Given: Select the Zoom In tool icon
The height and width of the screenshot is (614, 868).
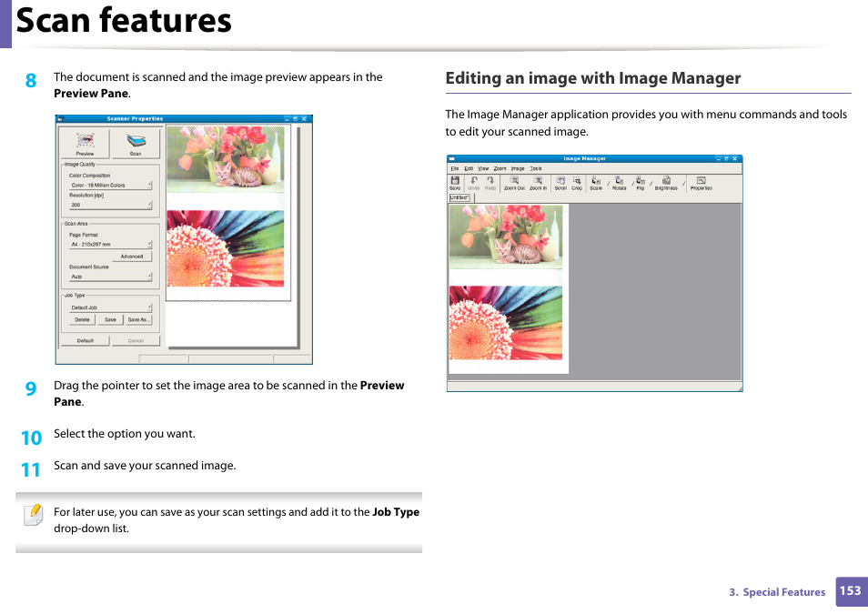Looking at the screenshot, I should [x=538, y=180].
